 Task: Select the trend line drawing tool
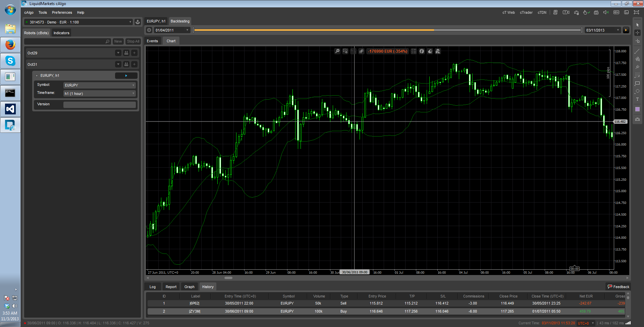[x=637, y=51]
